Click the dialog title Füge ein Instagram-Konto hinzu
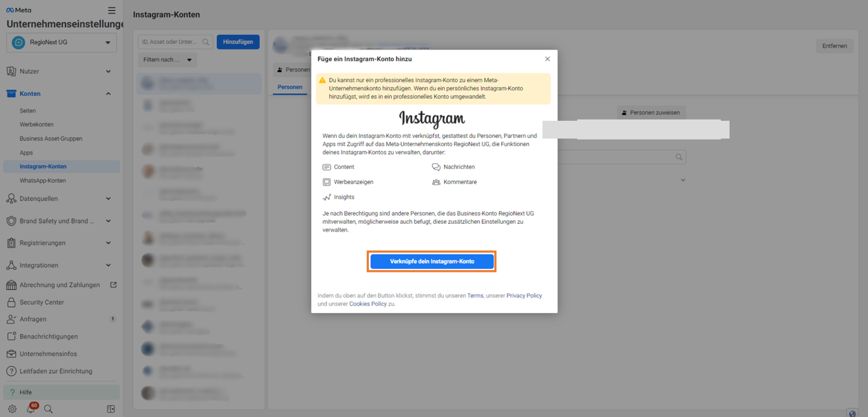This screenshot has width=868, height=417. pos(365,59)
